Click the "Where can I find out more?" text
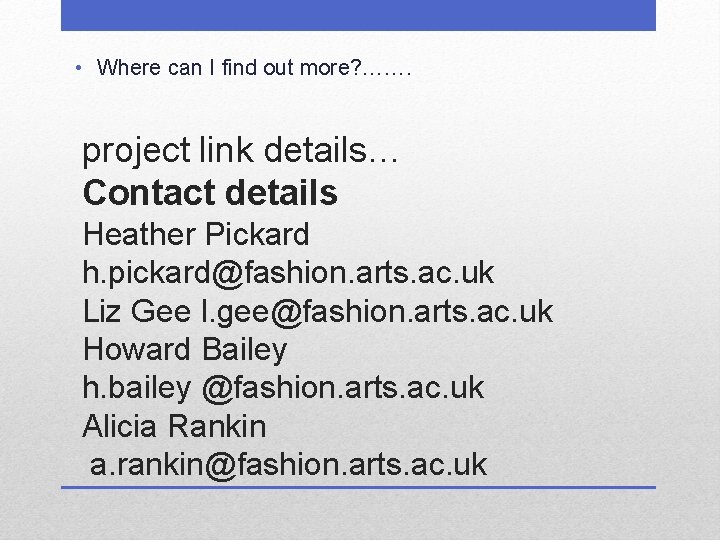This screenshot has height=540, width=720. (230, 68)
